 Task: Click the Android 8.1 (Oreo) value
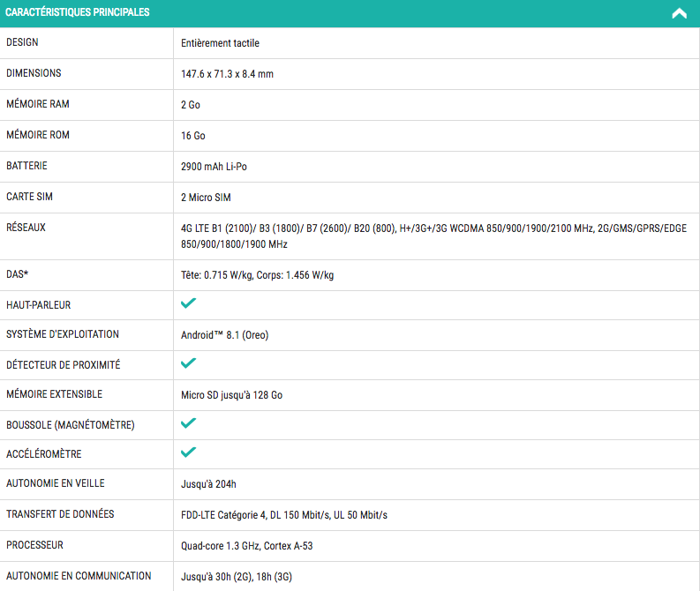point(224,335)
